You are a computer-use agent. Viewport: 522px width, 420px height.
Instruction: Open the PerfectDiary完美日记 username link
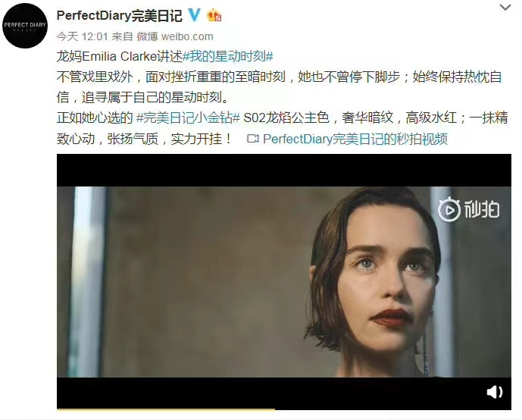coord(120,16)
